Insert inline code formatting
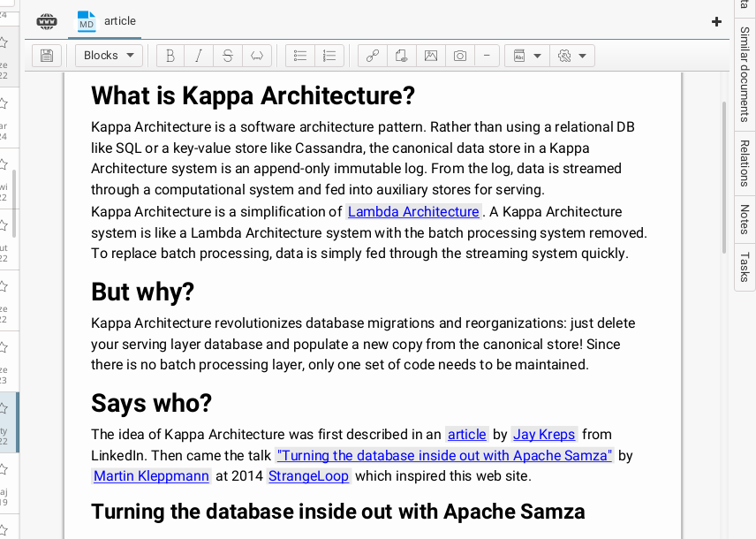Screen dimensions: 756x539 (x=257, y=56)
